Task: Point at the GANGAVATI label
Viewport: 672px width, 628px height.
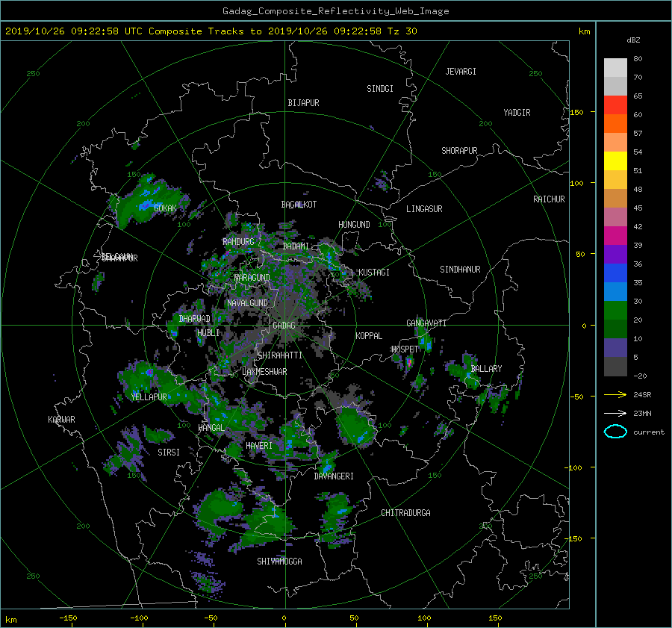Action: pyautogui.click(x=426, y=323)
